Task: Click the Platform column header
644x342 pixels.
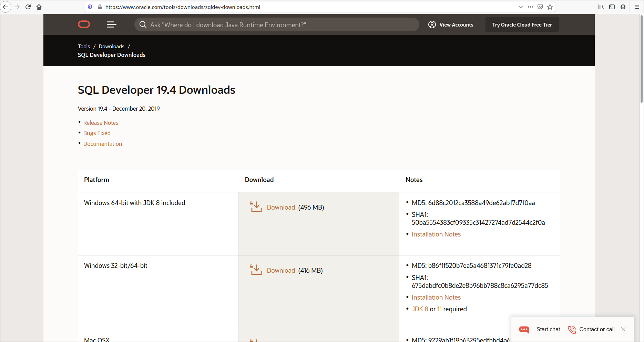Action: [96, 180]
